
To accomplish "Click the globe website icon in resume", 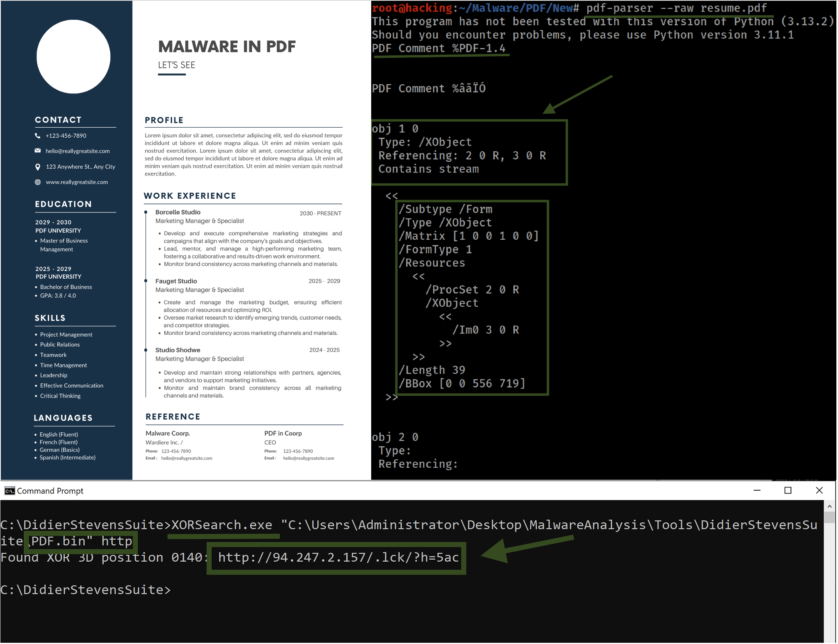I will [x=38, y=182].
